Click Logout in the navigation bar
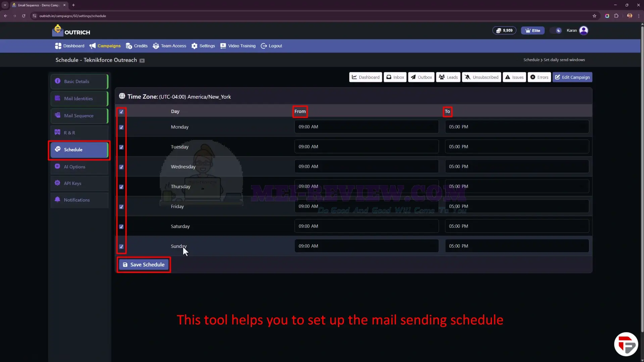 271,46
